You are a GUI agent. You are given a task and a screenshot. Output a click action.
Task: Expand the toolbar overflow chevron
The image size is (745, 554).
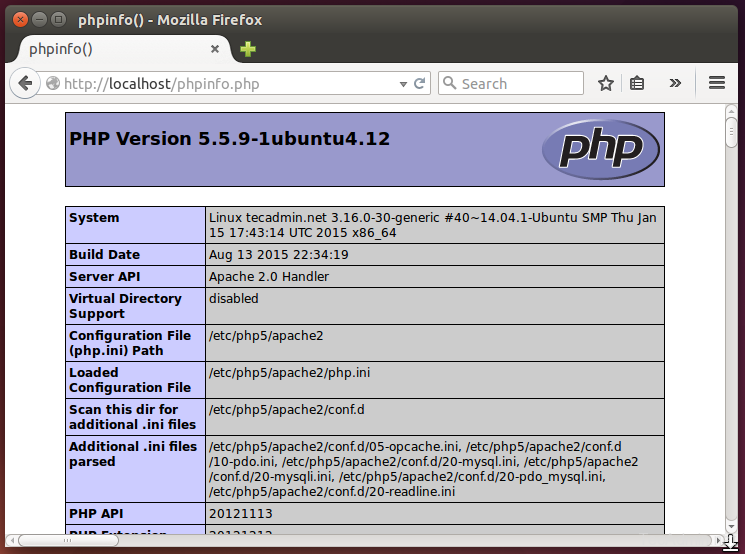(676, 84)
